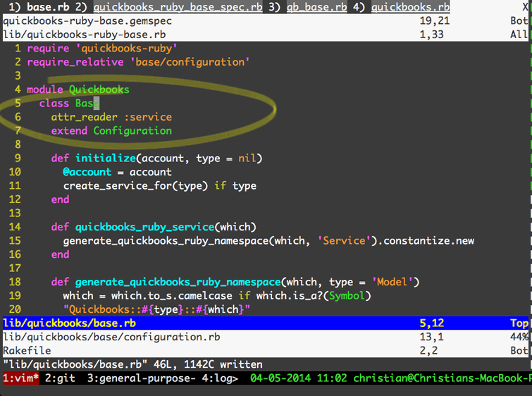Click the 19,21 position in gemspec status

(435, 20)
